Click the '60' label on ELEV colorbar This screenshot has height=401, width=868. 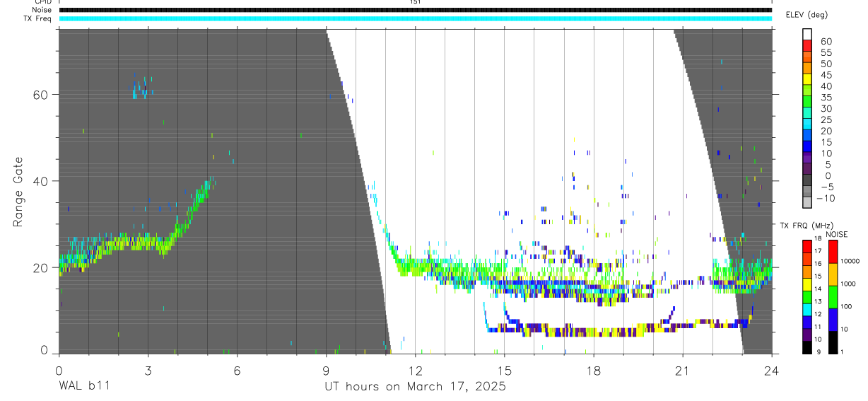coord(826,42)
